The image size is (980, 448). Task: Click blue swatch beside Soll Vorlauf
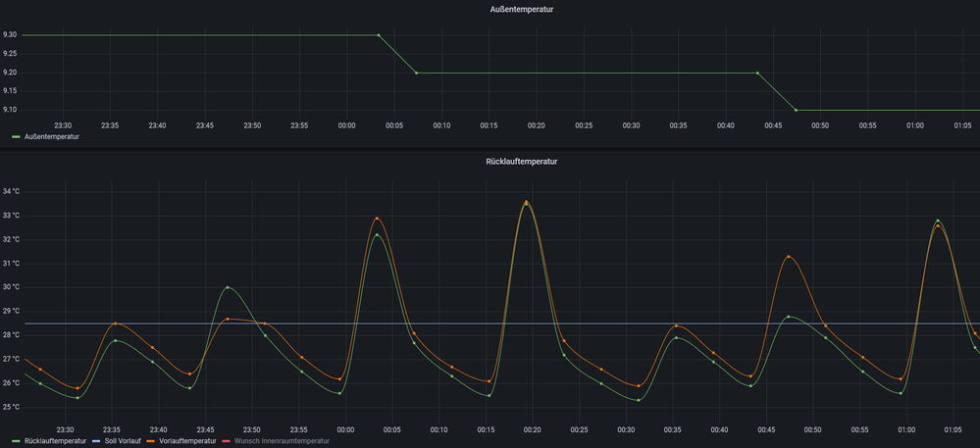[x=95, y=442]
